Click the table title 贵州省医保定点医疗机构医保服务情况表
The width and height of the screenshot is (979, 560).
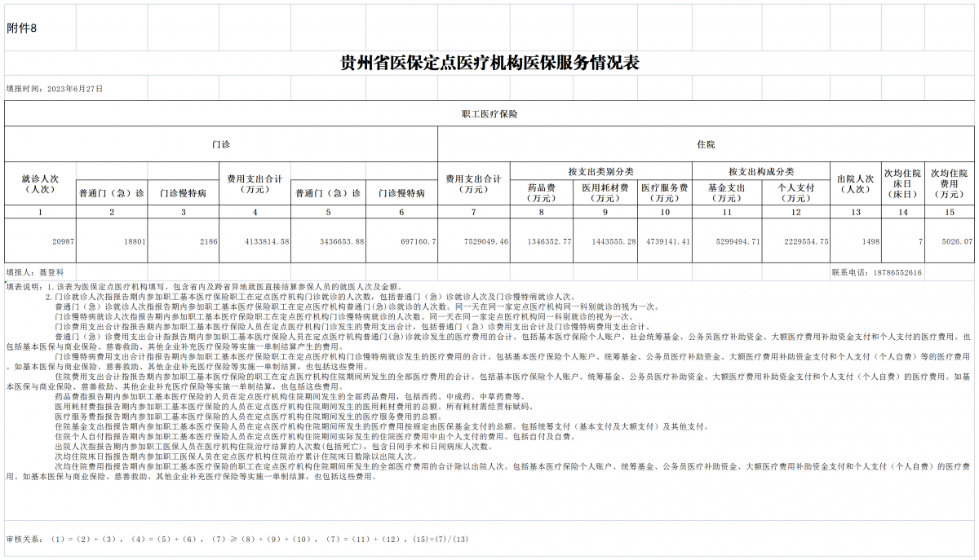coord(489,64)
